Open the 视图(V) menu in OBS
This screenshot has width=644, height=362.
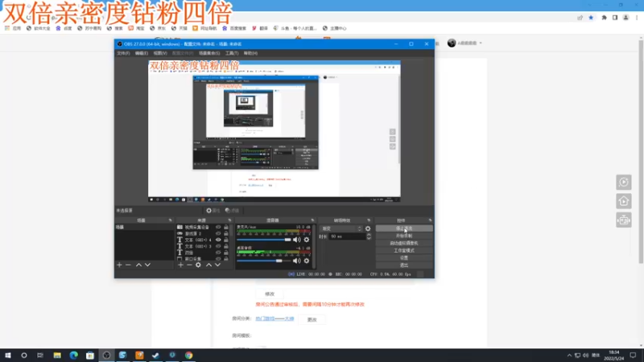pos(160,53)
